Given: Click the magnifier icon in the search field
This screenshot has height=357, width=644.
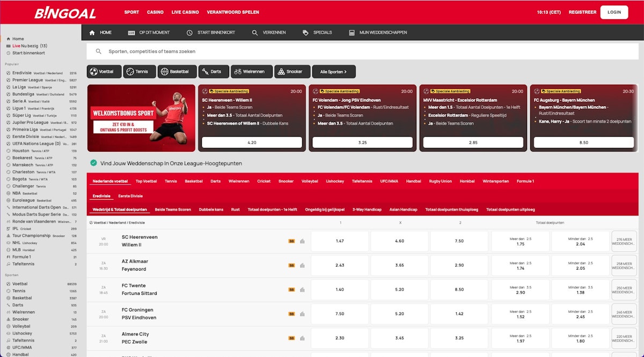Looking at the screenshot, I should click(x=98, y=51).
